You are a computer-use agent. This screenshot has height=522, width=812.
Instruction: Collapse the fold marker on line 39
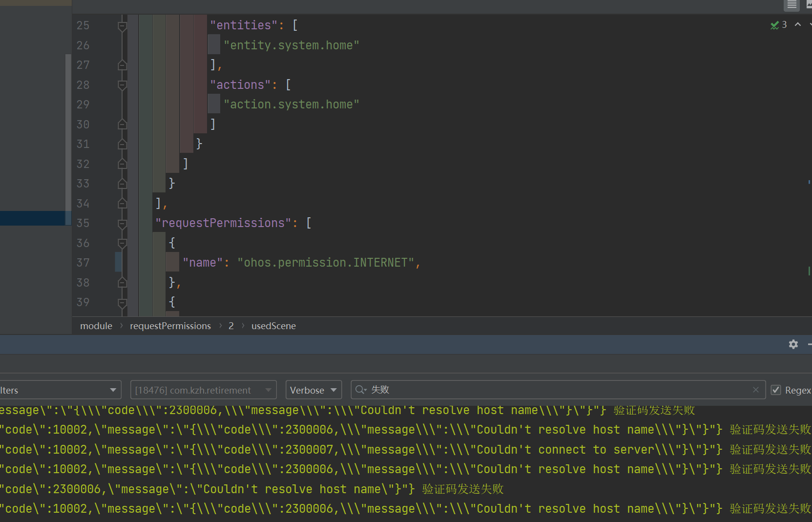click(x=123, y=302)
